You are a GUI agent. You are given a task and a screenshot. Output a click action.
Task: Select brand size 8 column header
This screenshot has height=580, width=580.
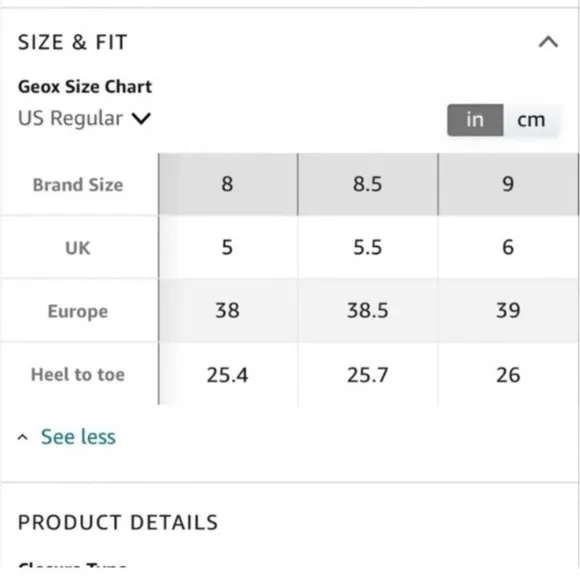[227, 184]
